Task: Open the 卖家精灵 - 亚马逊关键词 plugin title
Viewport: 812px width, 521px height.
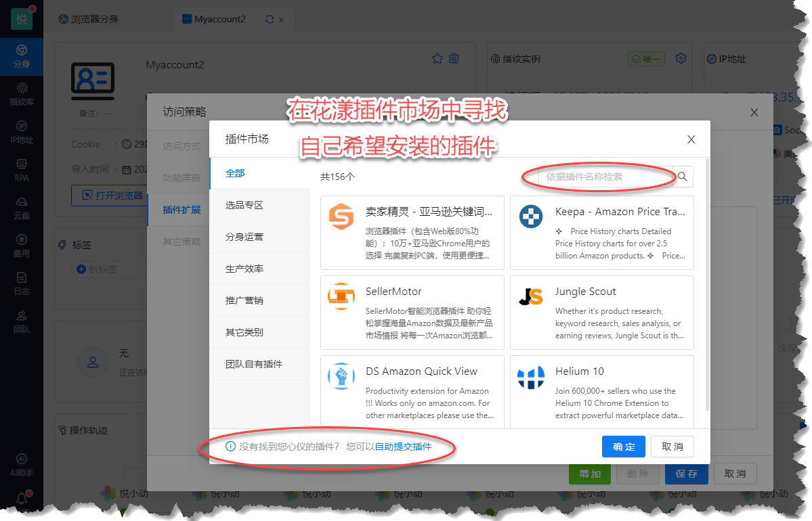Action: (x=429, y=212)
